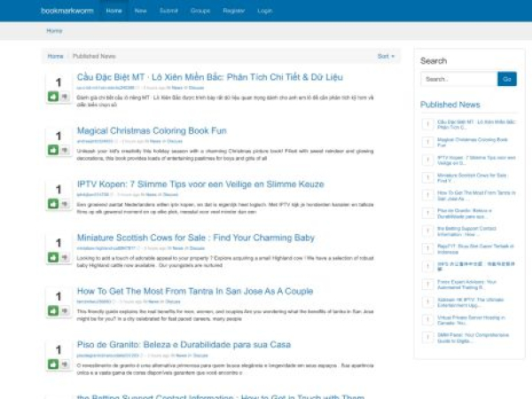Open the Sort dropdown
Image resolution: width=532 pixels, height=399 pixels.
click(386, 57)
